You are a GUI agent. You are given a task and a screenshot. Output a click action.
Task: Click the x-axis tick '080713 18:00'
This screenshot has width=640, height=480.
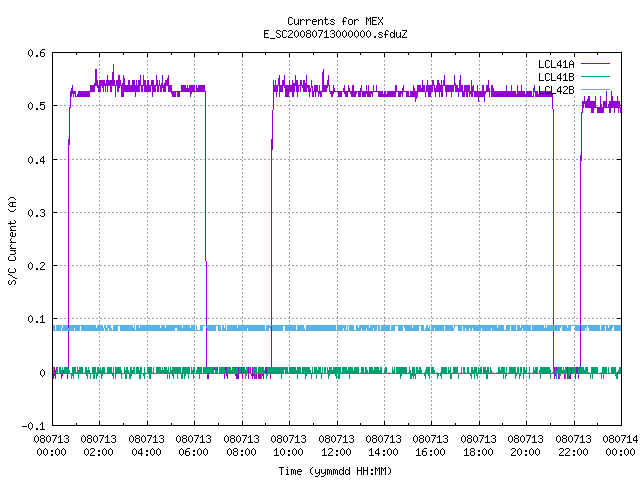pos(478,446)
